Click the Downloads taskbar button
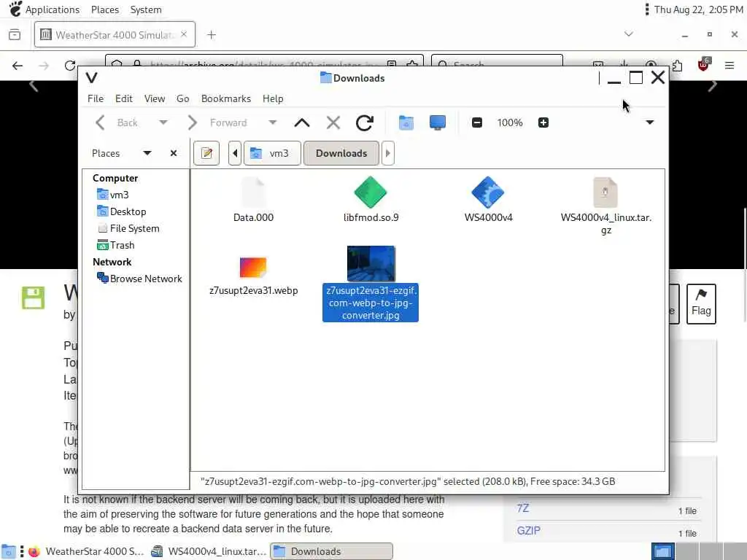Viewport: 747px width, 560px height. (332, 551)
